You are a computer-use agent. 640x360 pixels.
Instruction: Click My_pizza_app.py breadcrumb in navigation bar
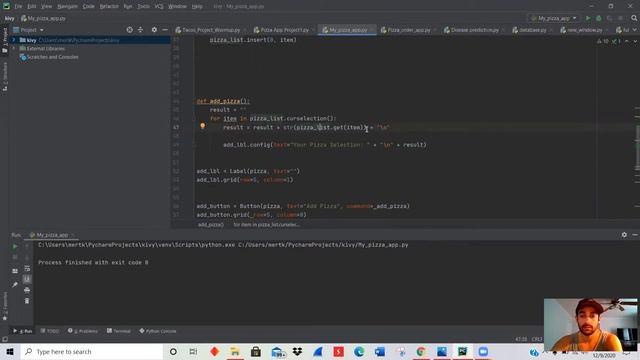tap(43, 18)
